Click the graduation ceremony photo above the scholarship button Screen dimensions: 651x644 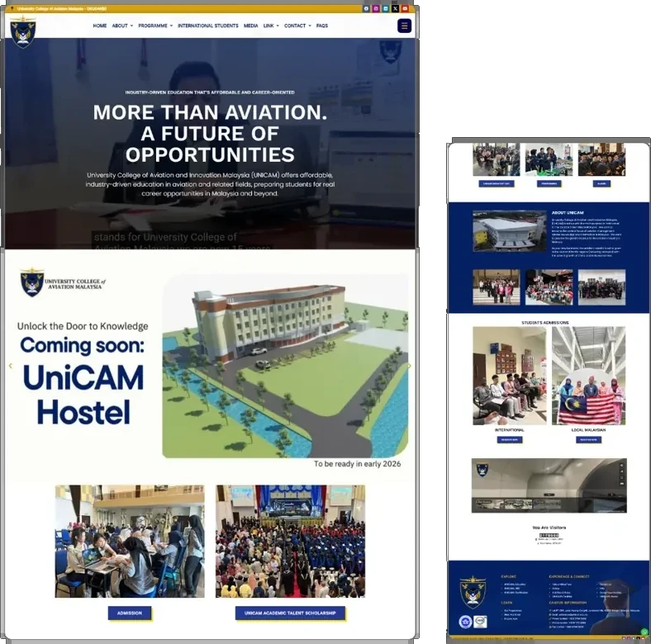pos(290,541)
